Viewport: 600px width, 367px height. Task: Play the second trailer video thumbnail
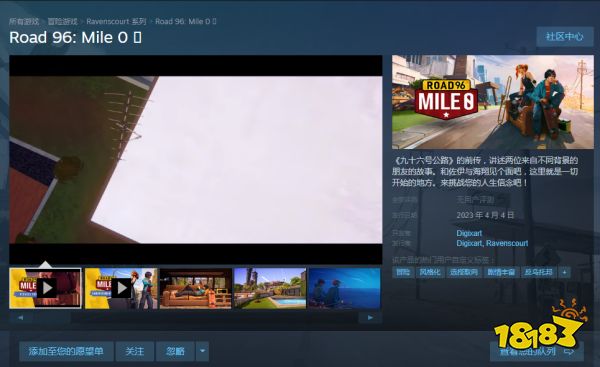(121, 288)
